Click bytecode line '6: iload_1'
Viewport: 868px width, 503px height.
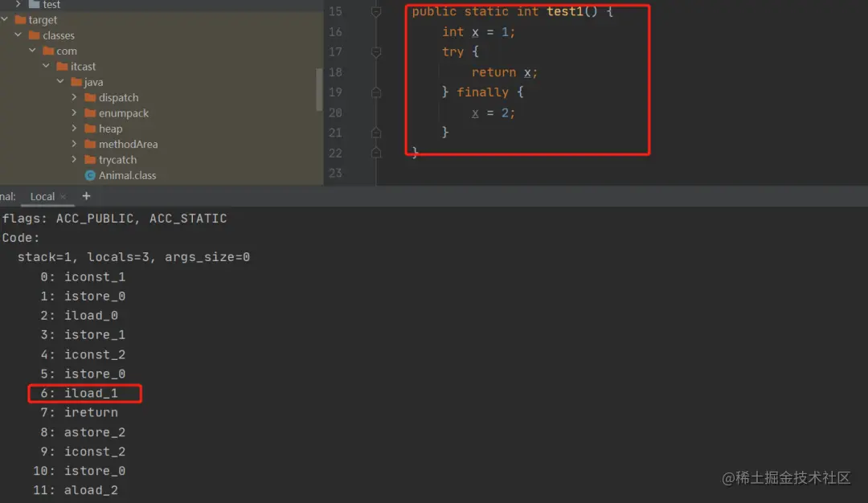79,394
